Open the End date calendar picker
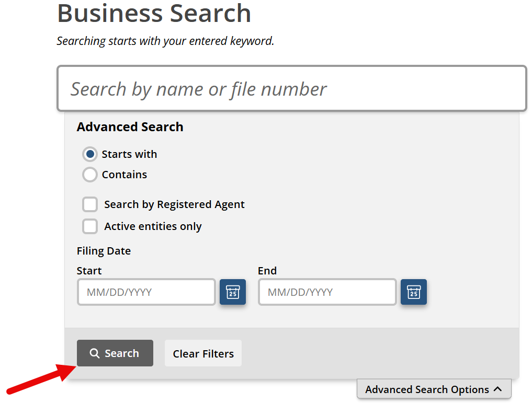532x403 pixels. click(x=414, y=292)
